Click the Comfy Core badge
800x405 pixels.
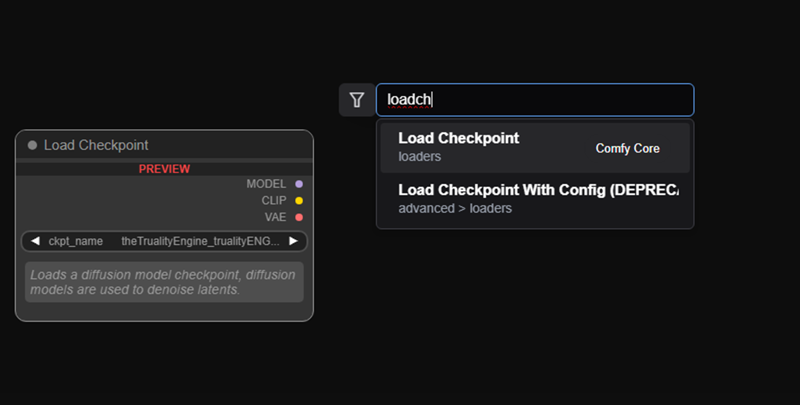[x=628, y=148]
